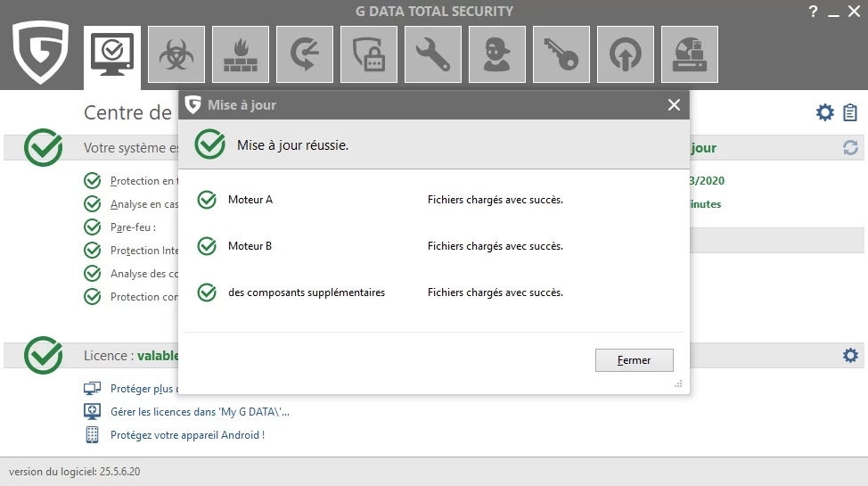Click the Fermer button
868x486 pixels.
point(635,360)
